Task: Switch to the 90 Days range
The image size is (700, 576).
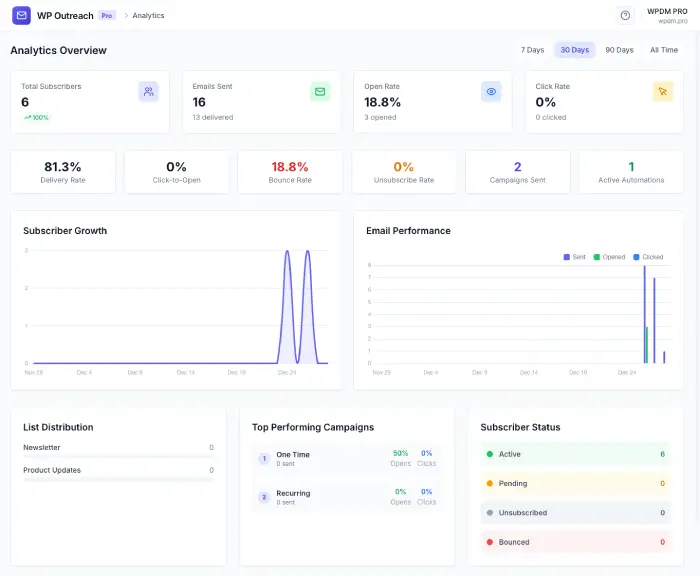Action: click(619, 50)
